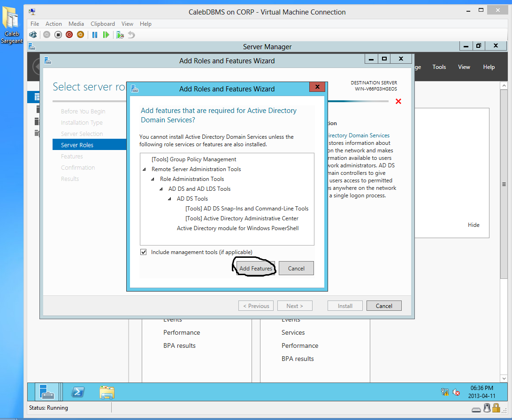This screenshot has height=420, width=512.
Task: Click the Turn Off stop icon
Action: tap(58, 35)
